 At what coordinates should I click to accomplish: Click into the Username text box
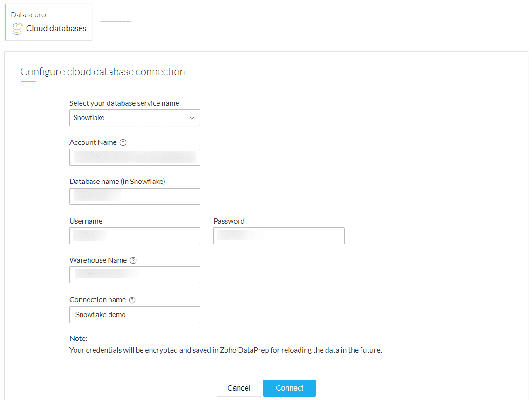(x=135, y=236)
